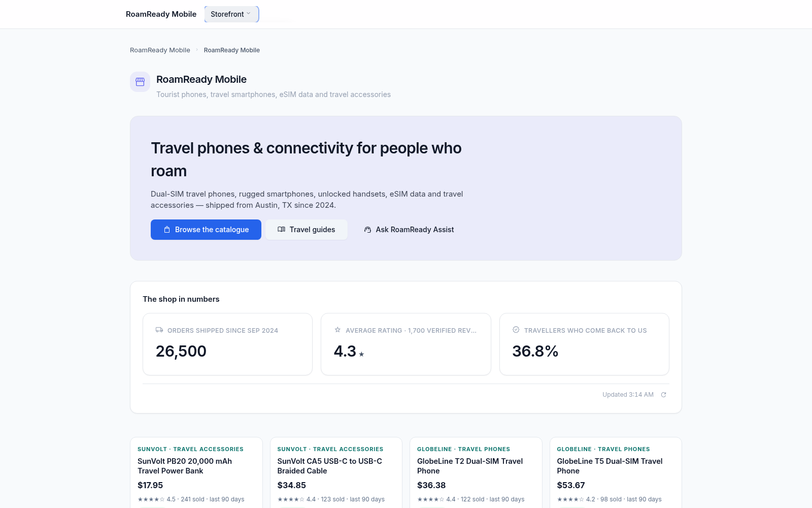Click the 4.5 · 241 sold rating line
This screenshot has width=812, height=508.
tap(191, 499)
